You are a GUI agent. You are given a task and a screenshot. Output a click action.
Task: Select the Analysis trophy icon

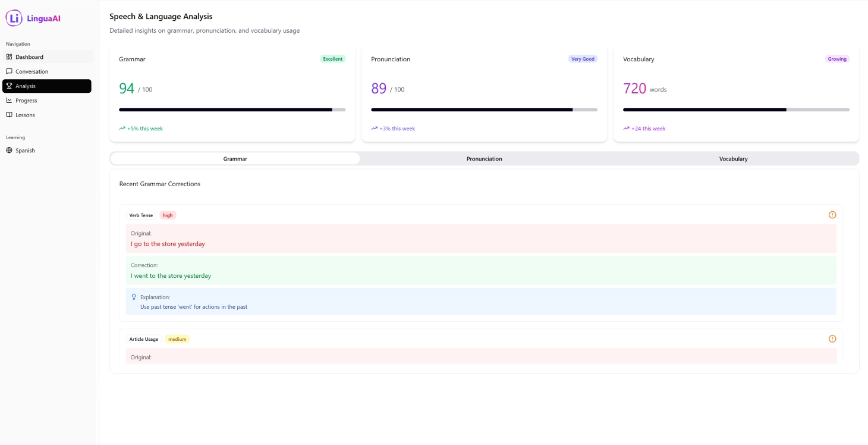pos(8,86)
